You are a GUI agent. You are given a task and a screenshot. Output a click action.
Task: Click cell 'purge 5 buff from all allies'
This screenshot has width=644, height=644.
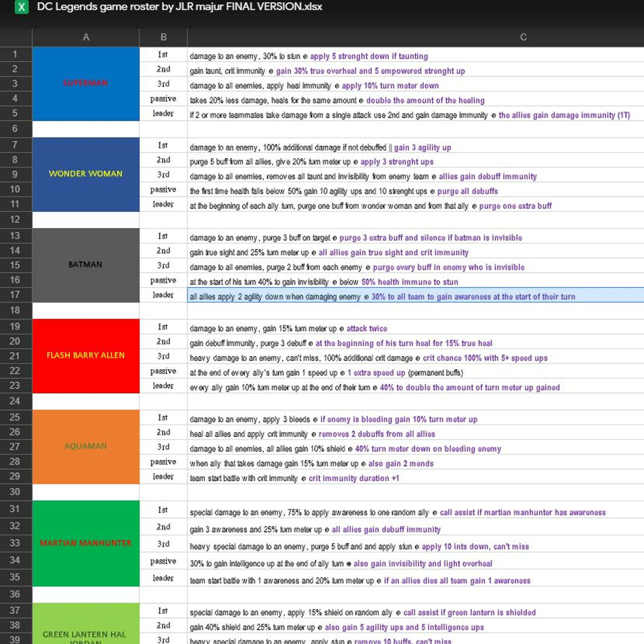click(416, 160)
